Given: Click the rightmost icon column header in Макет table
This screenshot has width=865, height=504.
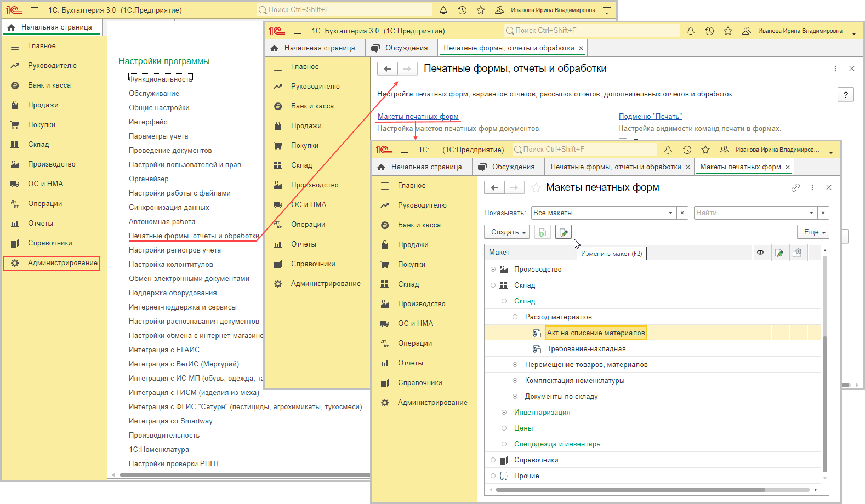Looking at the screenshot, I should (x=797, y=253).
